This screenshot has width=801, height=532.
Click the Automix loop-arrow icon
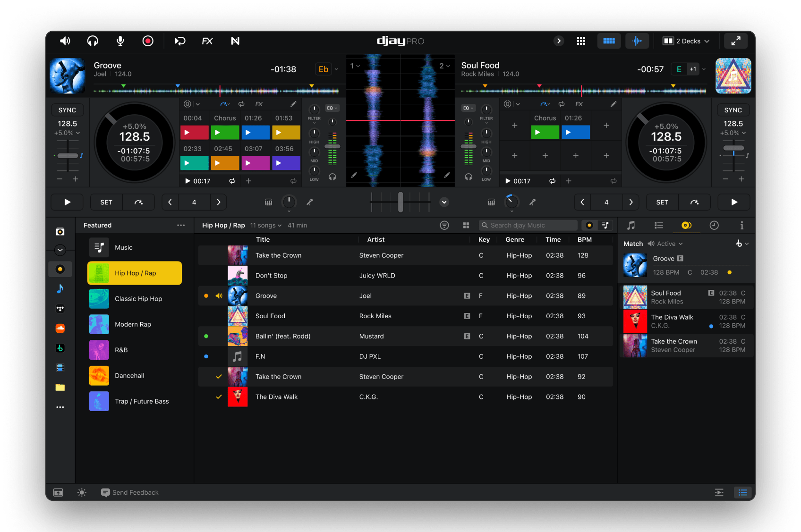[180, 41]
